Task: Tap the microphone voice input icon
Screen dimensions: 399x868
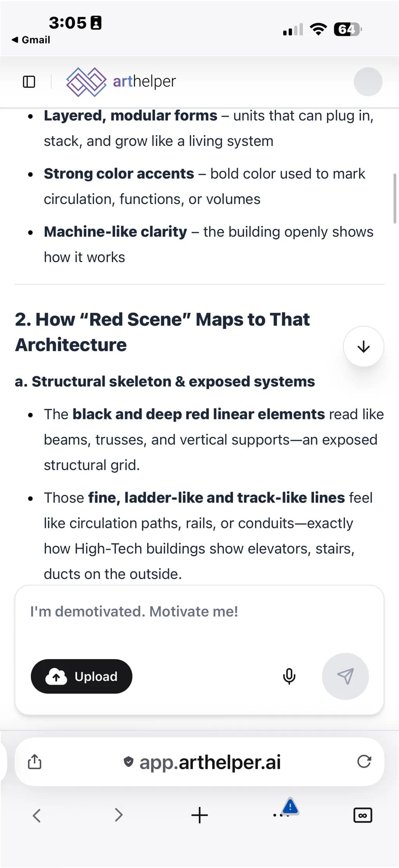Action: tap(289, 676)
